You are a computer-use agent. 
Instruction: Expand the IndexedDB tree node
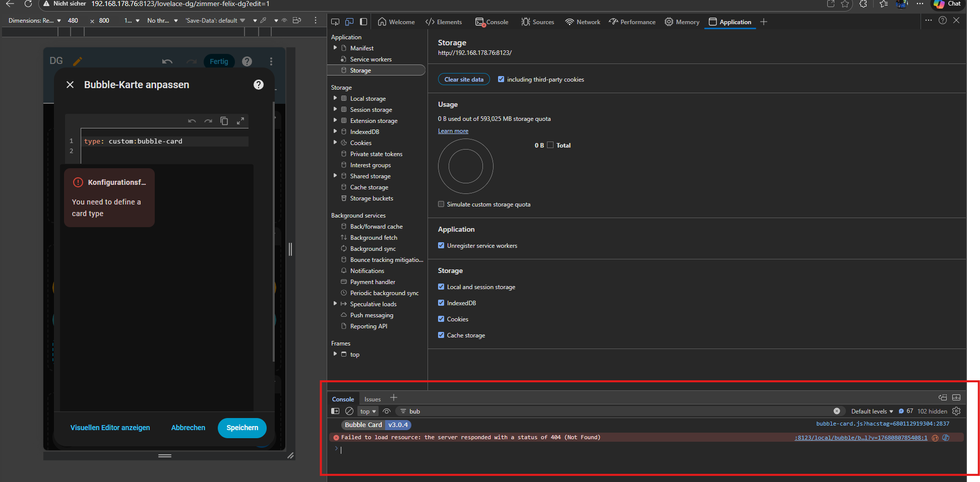click(x=335, y=132)
